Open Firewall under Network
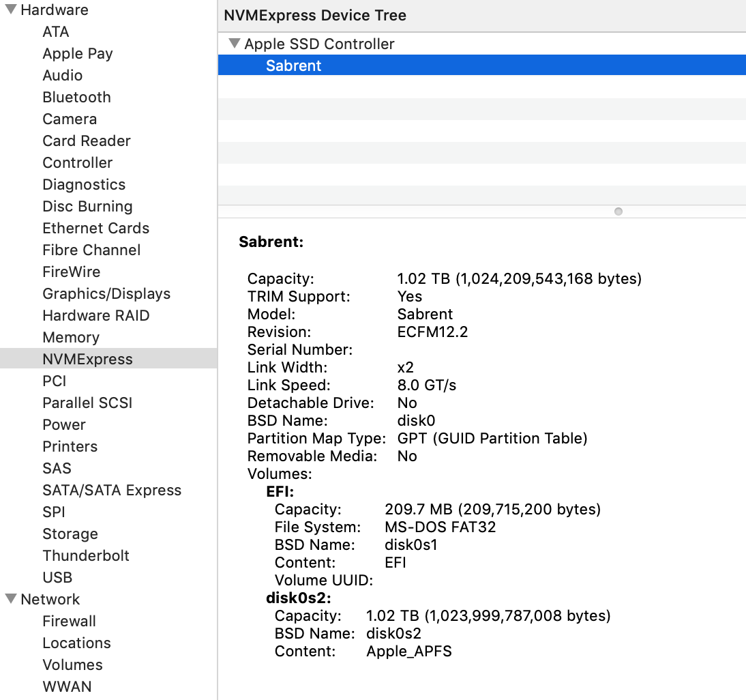The height and width of the screenshot is (700, 746). 69,621
